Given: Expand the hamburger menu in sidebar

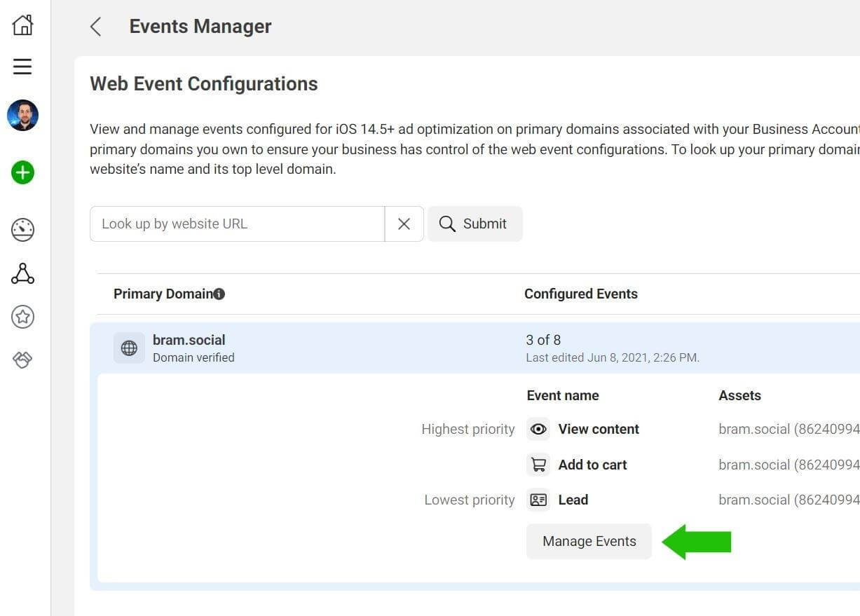Looking at the screenshot, I should pos(22,67).
